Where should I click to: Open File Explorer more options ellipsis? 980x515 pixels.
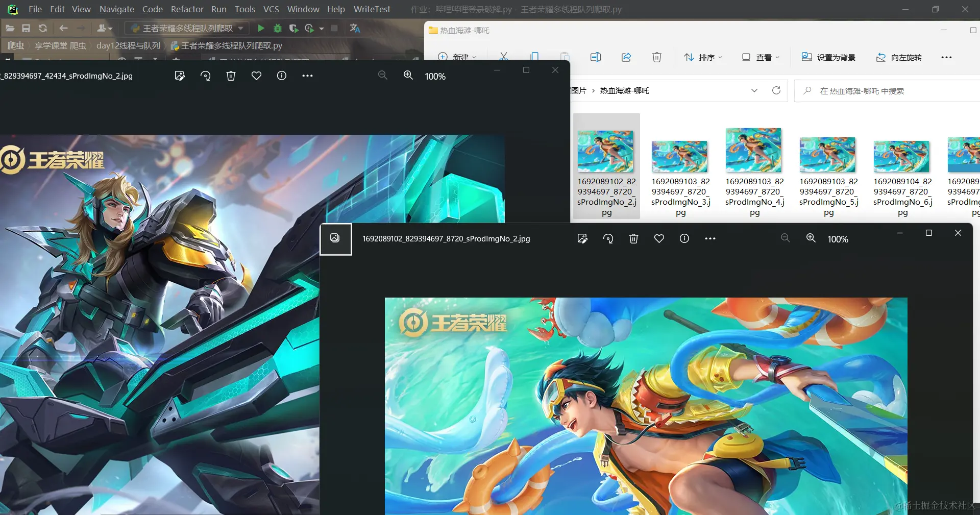point(946,57)
